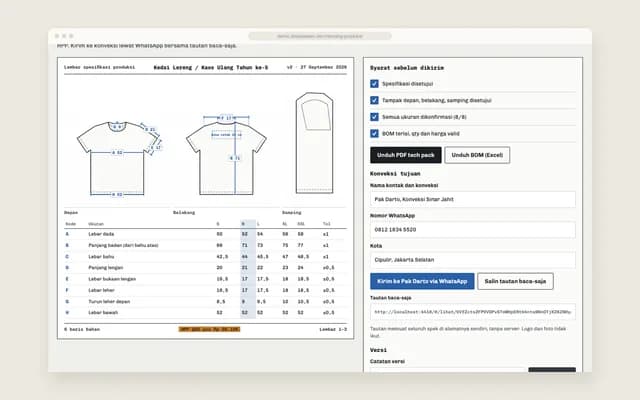Click the 'Lebar dada' row label

[101, 234]
